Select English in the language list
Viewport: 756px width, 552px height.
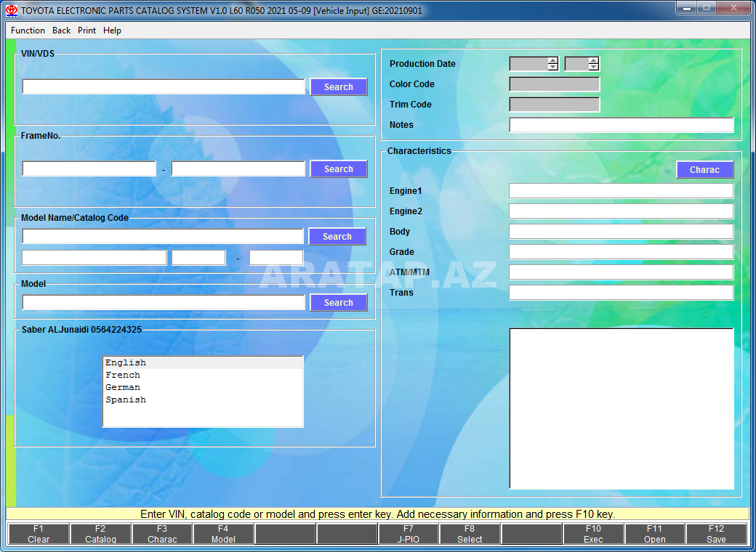pos(203,362)
